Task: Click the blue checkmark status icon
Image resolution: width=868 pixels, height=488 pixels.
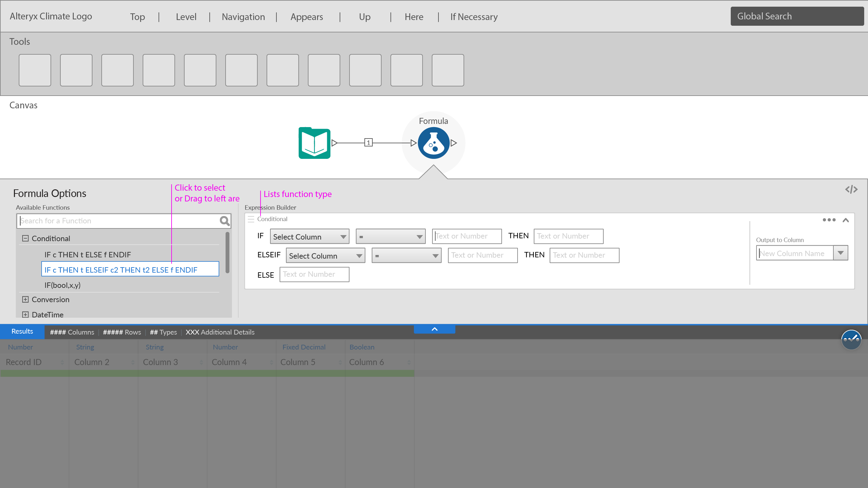Action: click(851, 340)
